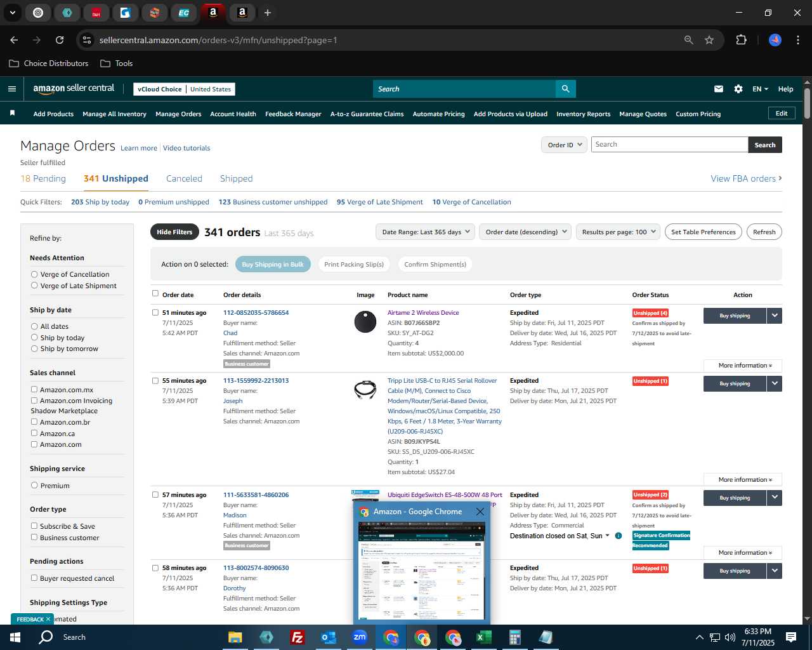Viewport: 812px width, 650px height.
Task: Open the Results per page: 100 dropdown
Action: (618, 232)
